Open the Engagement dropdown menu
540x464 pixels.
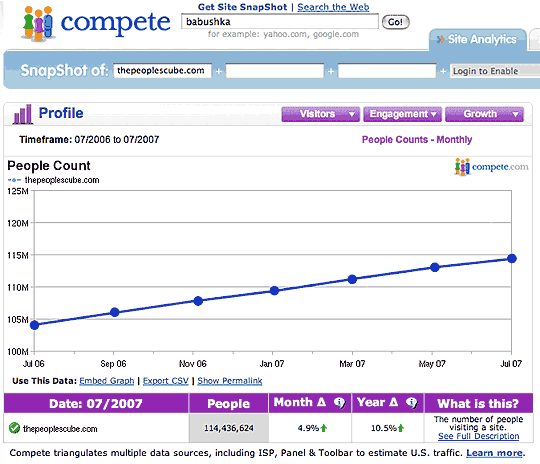pyautogui.click(x=402, y=114)
